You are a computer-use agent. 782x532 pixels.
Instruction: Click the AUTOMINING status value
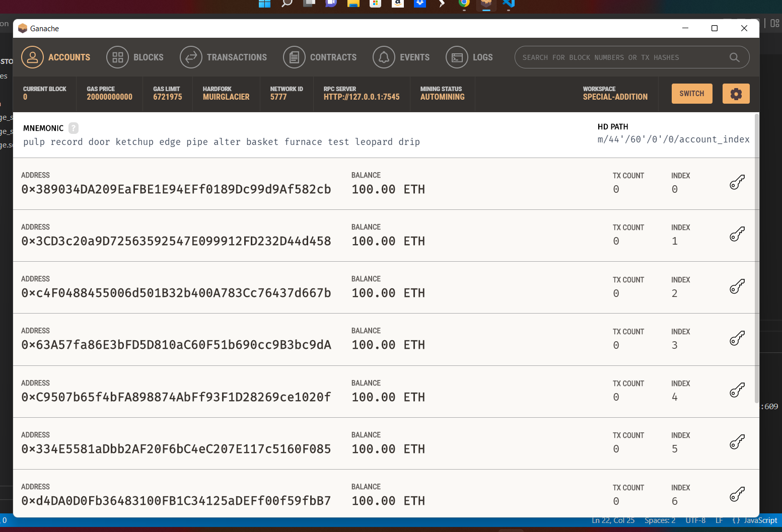tap(443, 97)
